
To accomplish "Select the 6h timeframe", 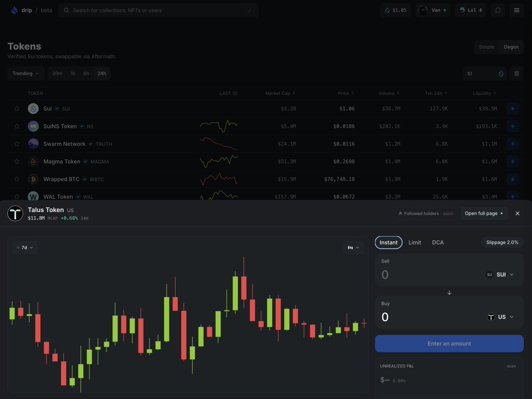I will (86, 73).
